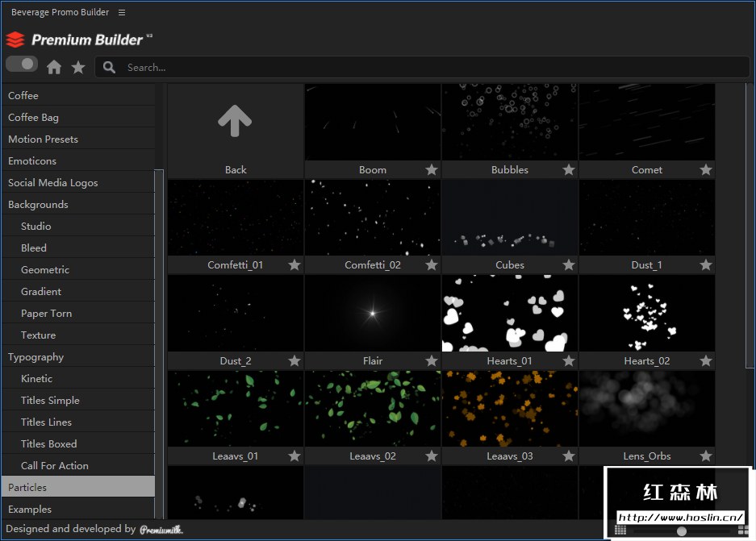The width and height of the screenshot is (756, 541).
Task: Star the Cubes preset
Action: [x=569, y=264]
